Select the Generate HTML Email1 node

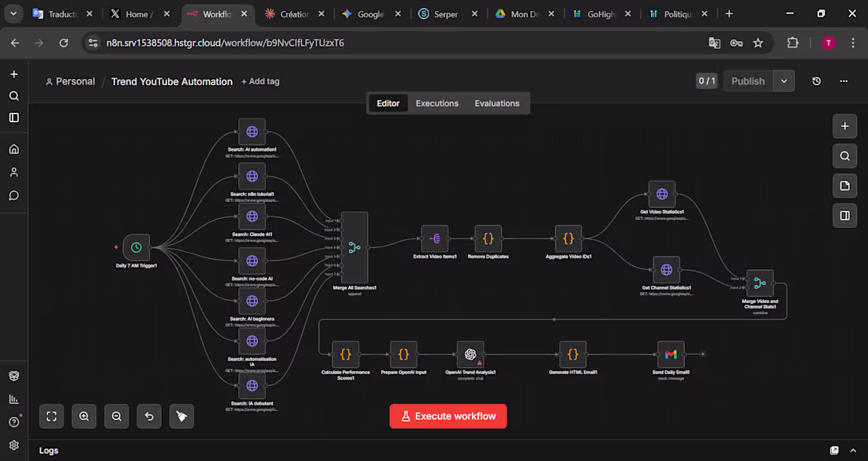[x=573, y=354]
